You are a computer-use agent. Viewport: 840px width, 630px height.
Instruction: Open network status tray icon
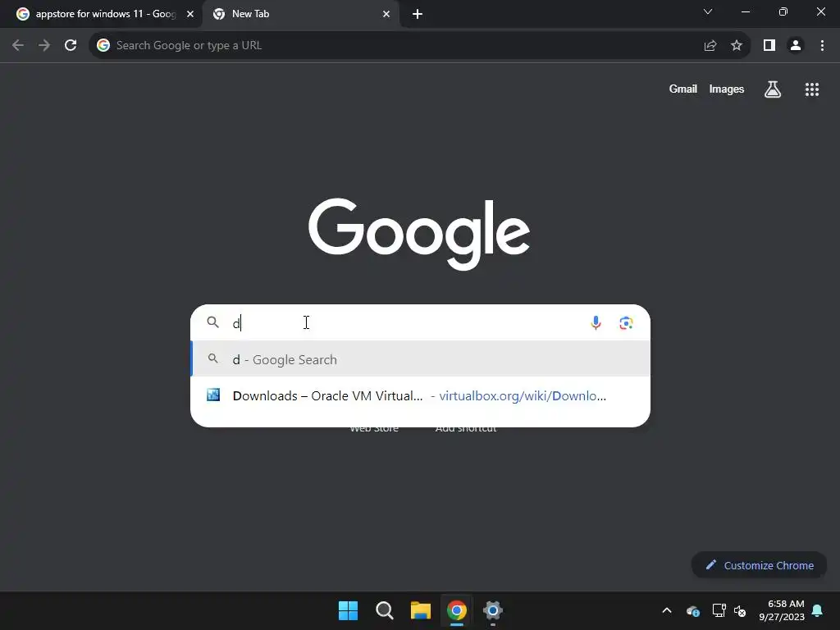719,610
